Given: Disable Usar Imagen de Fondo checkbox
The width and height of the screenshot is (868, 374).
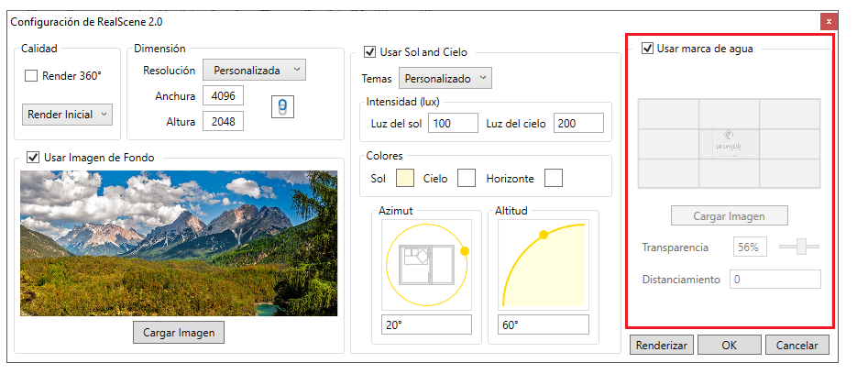Looking at the screenshot, I should point(34,158).
